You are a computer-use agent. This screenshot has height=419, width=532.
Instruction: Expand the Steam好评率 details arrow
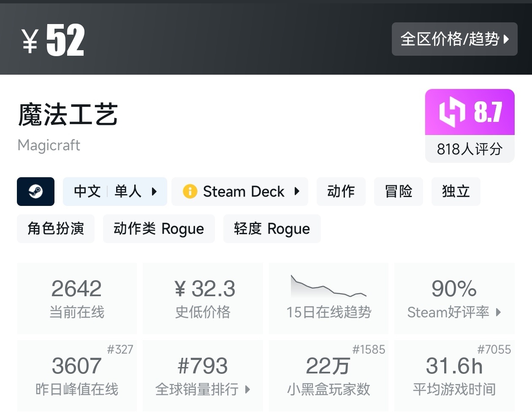point(499,312)
